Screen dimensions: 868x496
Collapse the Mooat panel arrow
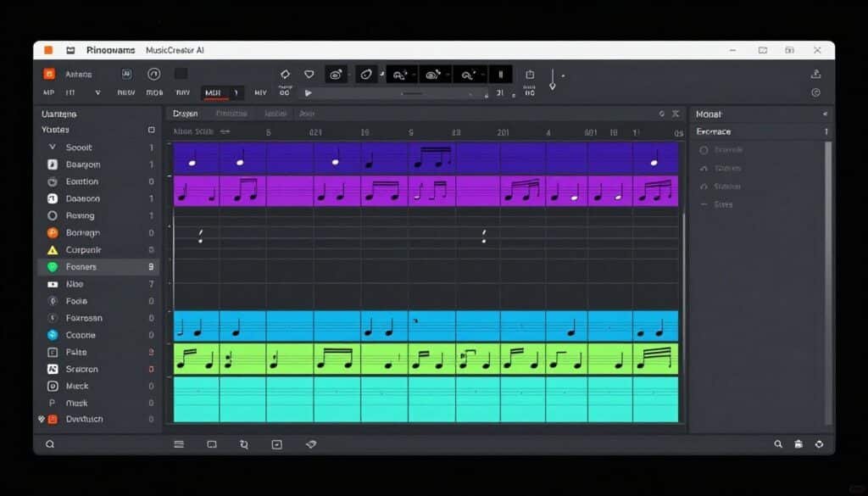click(x=825, y=114)
